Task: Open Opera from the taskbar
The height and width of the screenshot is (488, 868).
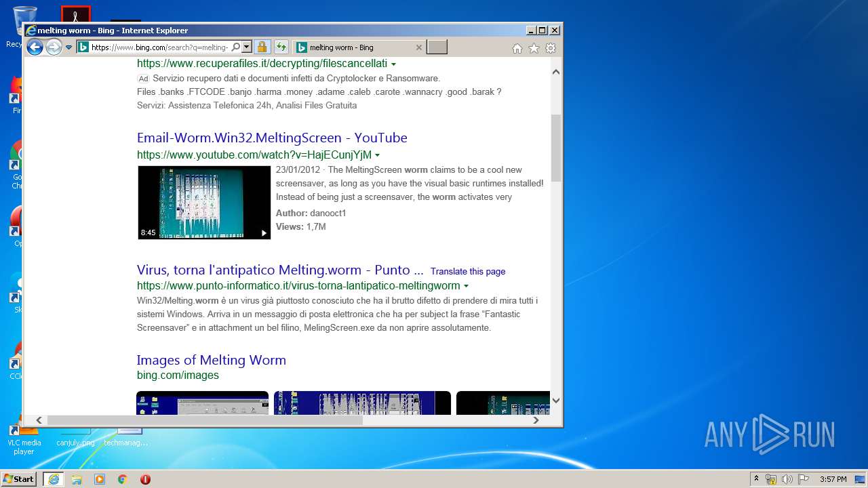Action: point(145,479)
